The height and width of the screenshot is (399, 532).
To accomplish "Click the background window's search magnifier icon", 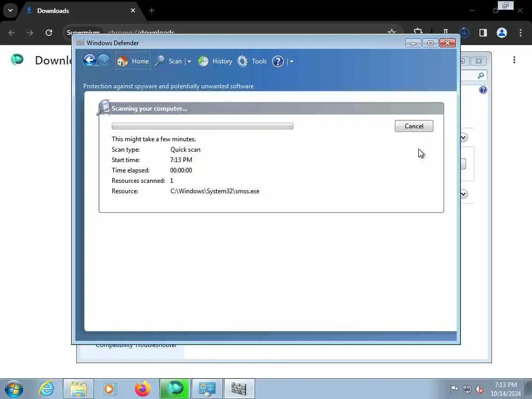I will (x=481, y=75).
